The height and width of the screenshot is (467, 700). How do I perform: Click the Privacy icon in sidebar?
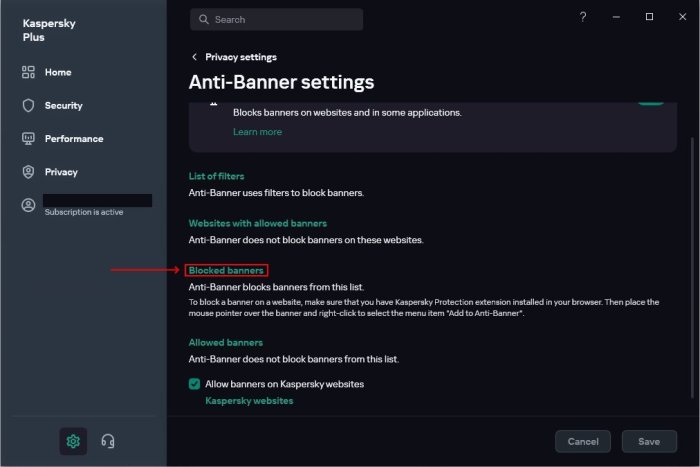(x=29, y=172)
